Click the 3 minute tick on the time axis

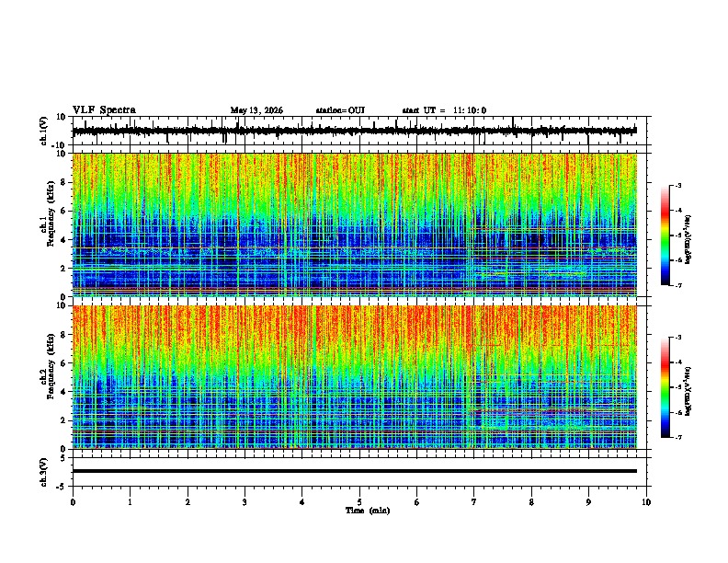pyautogui.click(x=245, y=502)
